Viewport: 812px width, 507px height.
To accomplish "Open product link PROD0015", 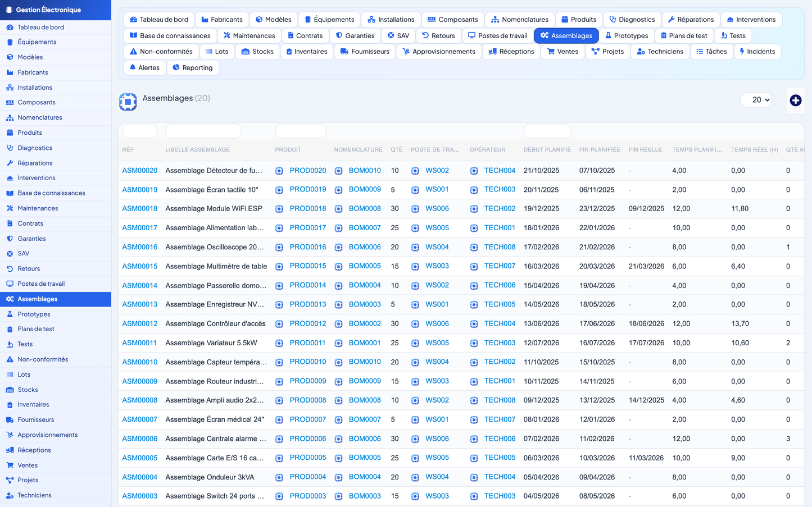I will [x=308, y=266].
